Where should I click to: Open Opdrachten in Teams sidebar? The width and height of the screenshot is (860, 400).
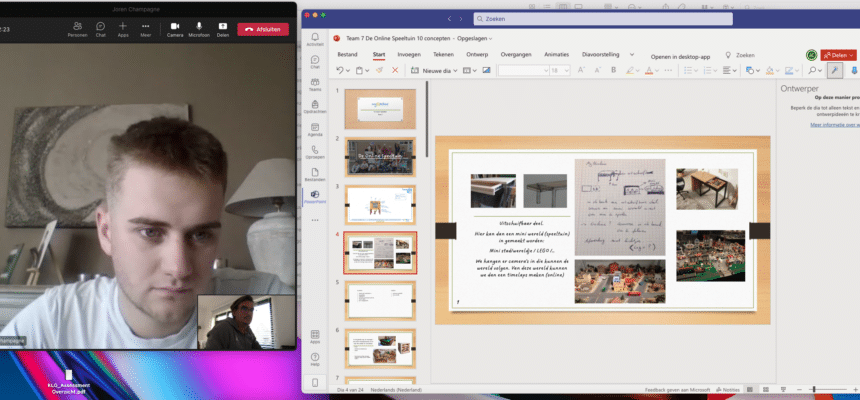pyautogui.click(x=315, y=107)
